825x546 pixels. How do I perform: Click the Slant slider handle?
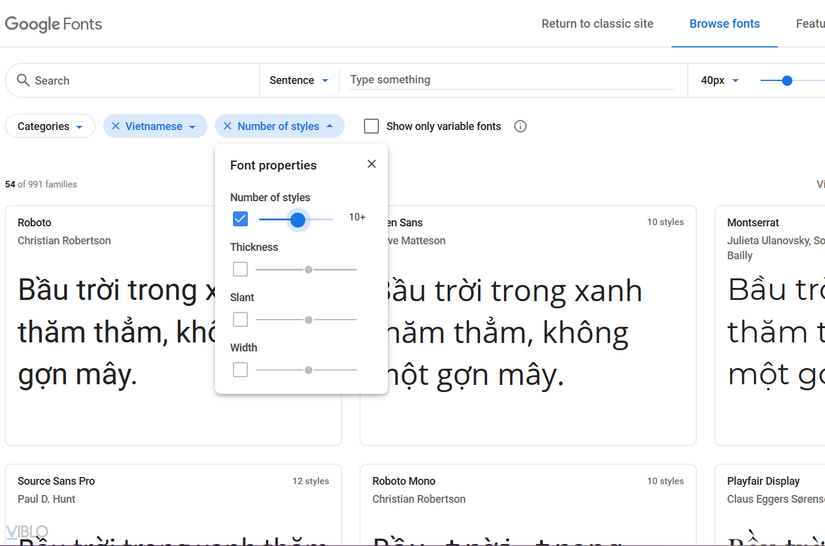pos(309,320)
